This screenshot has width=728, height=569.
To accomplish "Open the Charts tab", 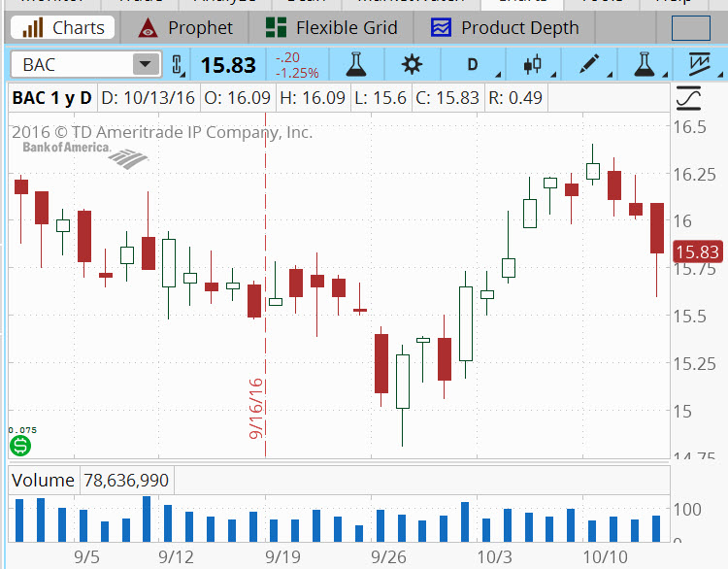I will point(62,28).
